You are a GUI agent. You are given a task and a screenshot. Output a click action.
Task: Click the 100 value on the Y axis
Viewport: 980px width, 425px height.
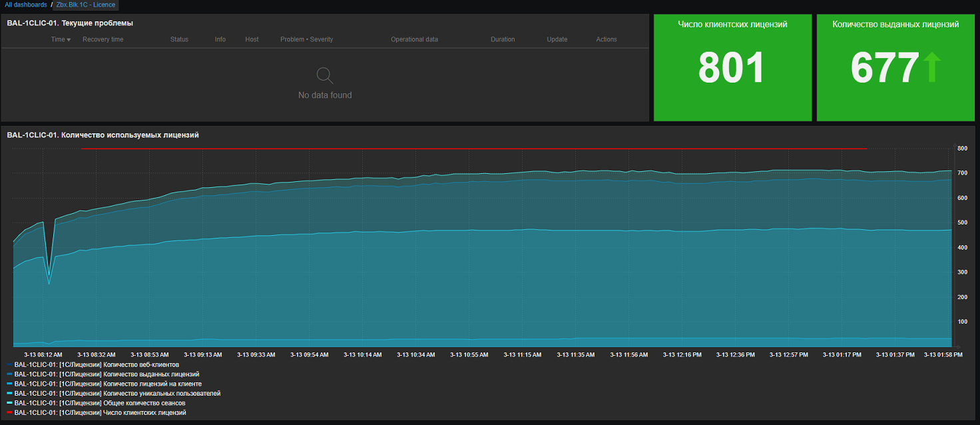[962, 322]
